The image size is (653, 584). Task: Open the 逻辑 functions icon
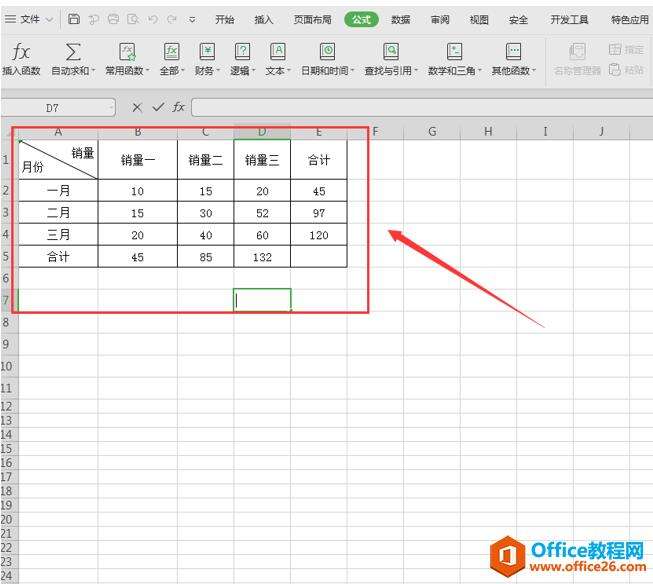point(242,52)
